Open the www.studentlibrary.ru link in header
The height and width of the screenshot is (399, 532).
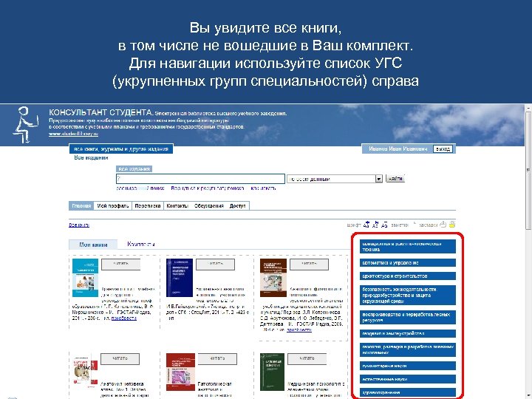(x=74, y=134)
